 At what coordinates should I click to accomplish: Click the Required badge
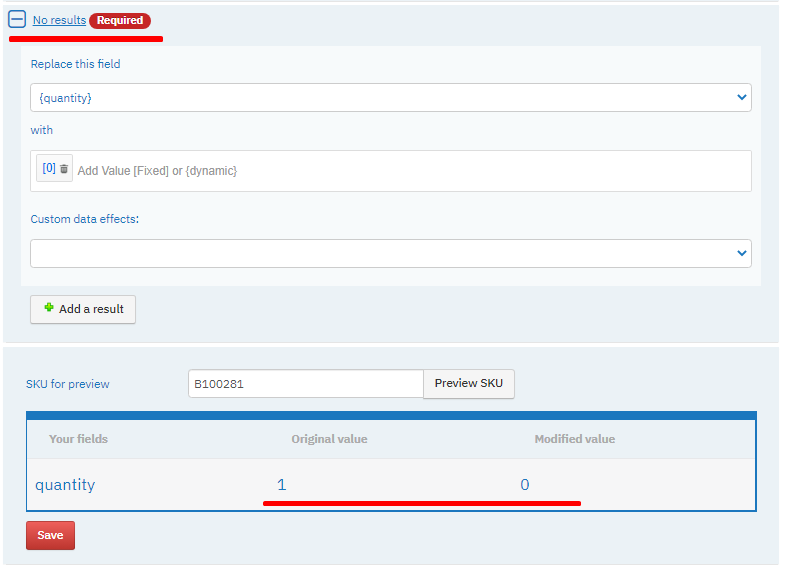pyautogui.click(x=120, y=21)
